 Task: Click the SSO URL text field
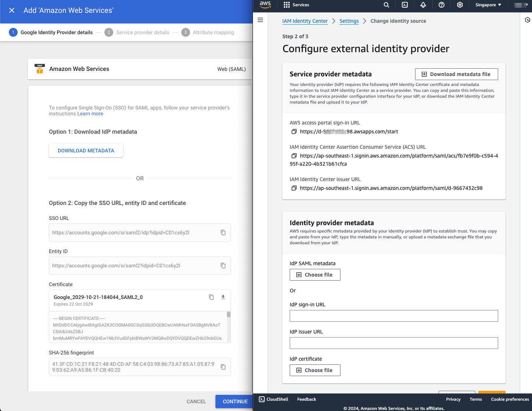(x=140, y=232)
